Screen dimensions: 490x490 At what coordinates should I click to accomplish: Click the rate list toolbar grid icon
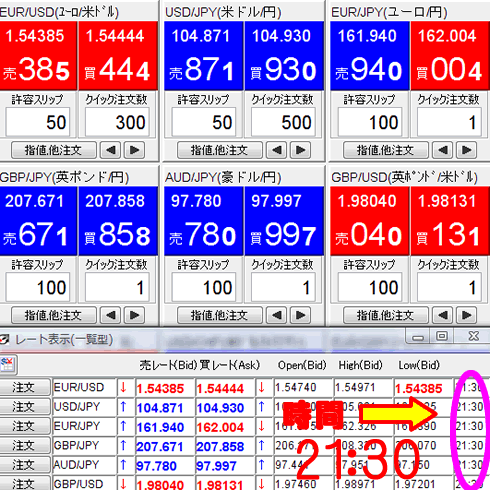(7, 364)
